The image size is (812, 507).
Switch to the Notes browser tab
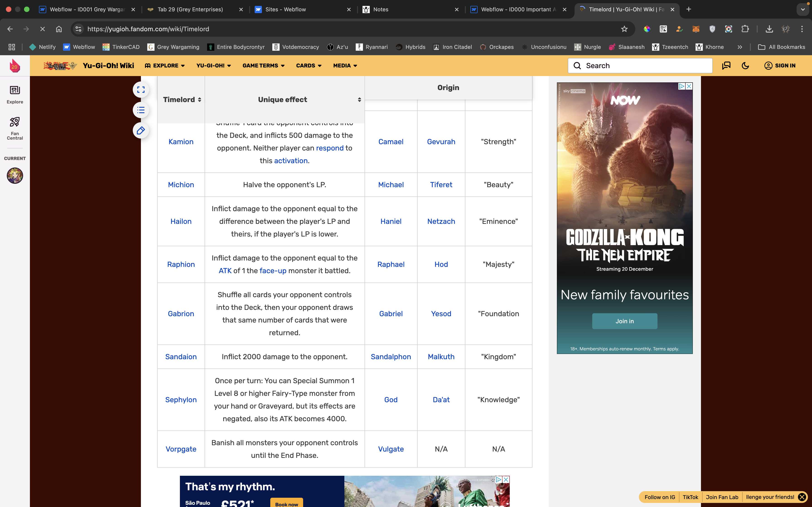pyautogui.click(x=380, y=9)
